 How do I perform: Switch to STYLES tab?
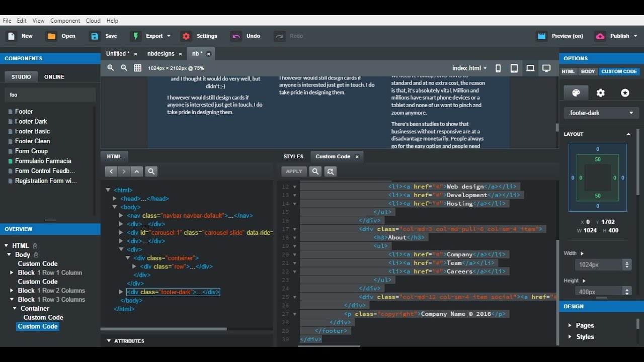[x=293, y=157]
